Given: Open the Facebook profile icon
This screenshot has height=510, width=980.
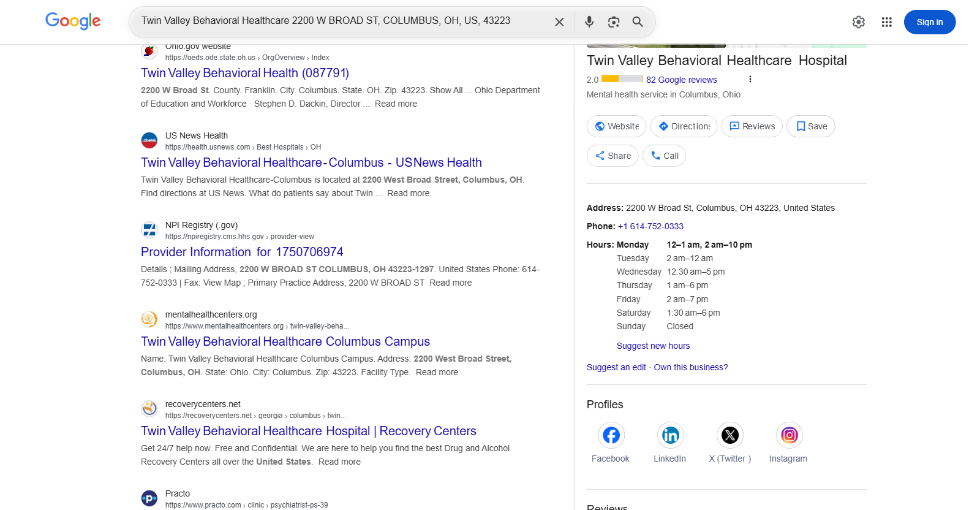Looking at the screenshot, I should 611,435.
